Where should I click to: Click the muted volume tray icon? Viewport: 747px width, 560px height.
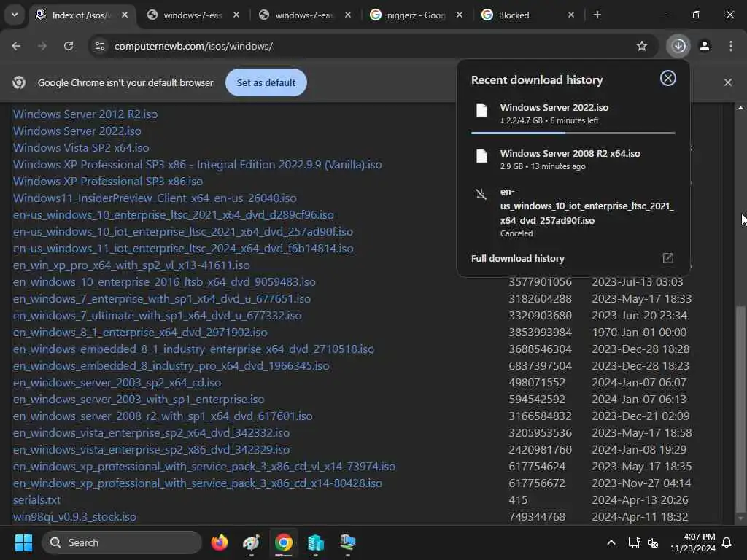pyautogui.click(x=653, y=542)
